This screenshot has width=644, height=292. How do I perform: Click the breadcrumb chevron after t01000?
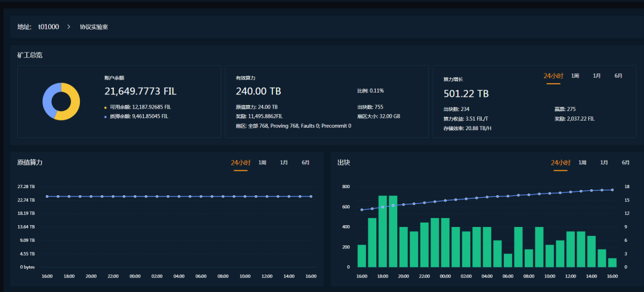click(x=69, y=27)
